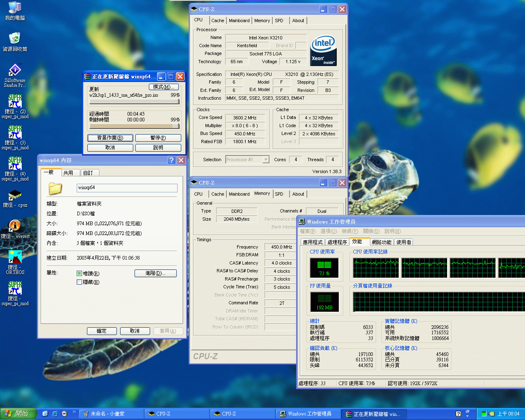Image resolution: width=525 pixels, height=420 pixels.
Task: Click the PF usage 192 MB gauge
Action: point(324,302)
